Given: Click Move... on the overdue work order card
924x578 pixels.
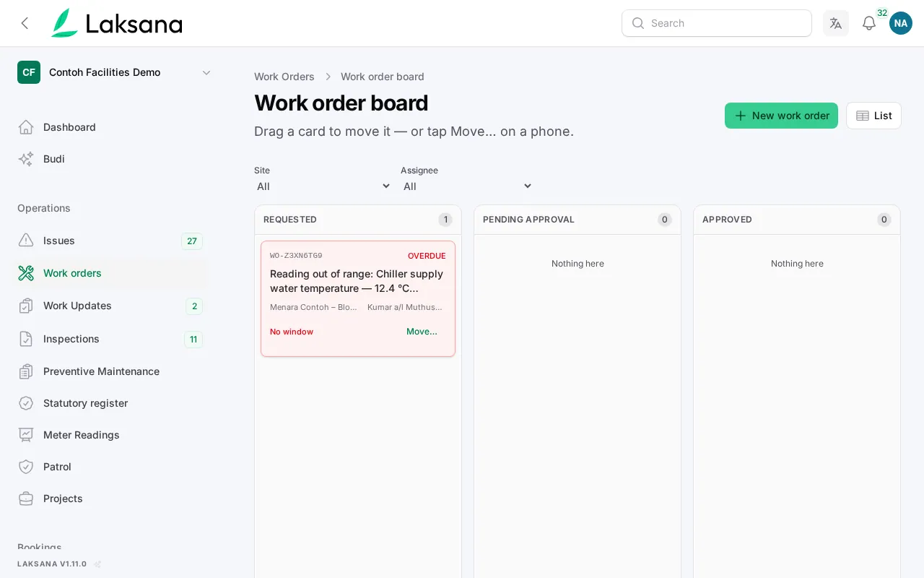Looking at the screenshot, I should click(422, 332).
